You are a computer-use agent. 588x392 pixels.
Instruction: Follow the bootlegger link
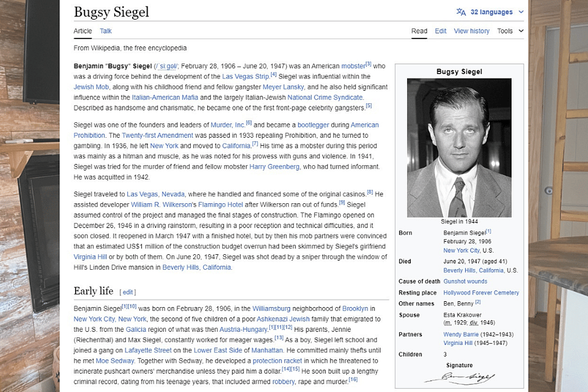[x=313, y=125]
